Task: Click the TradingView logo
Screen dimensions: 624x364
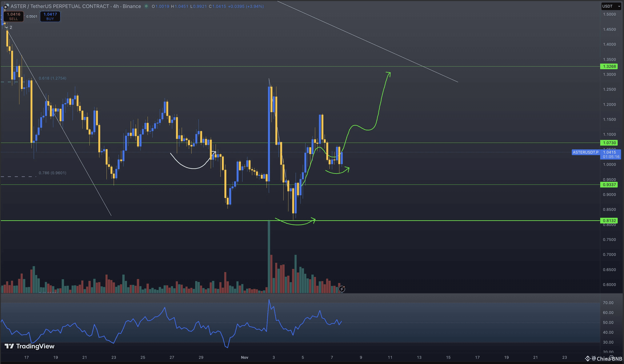Action: pos(29,346)
